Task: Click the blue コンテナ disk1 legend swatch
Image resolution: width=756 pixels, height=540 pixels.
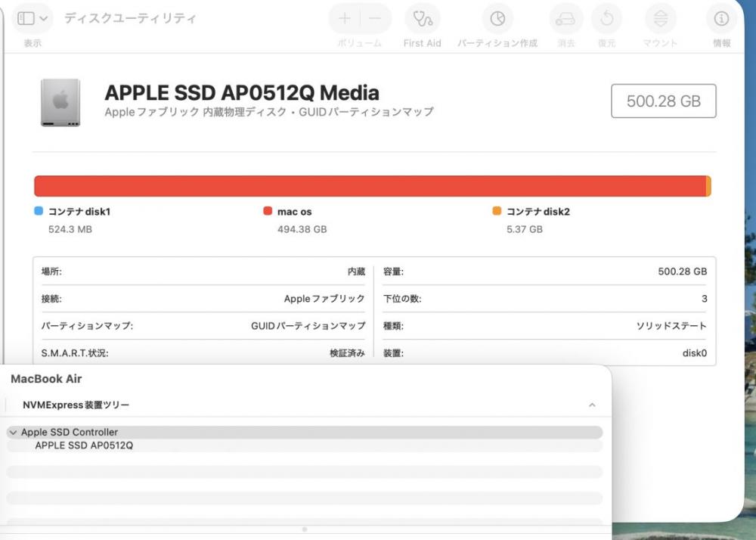Action: [39, 212]
